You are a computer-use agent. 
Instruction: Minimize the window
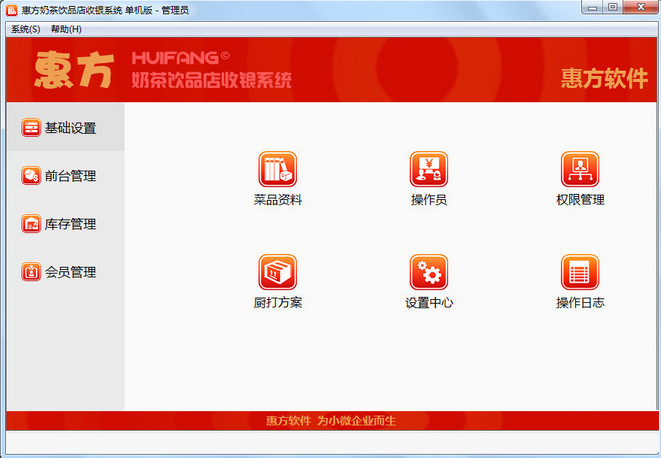click(x=592, y=7)
